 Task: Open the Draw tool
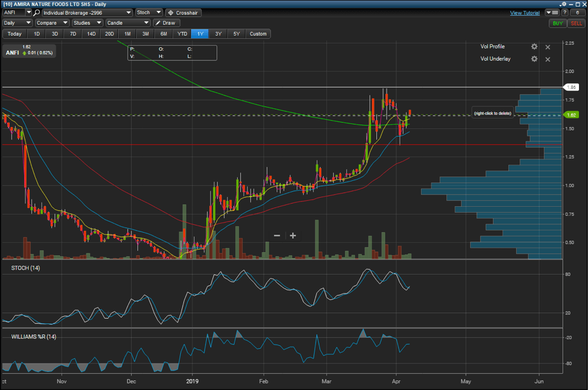[166, 23]
